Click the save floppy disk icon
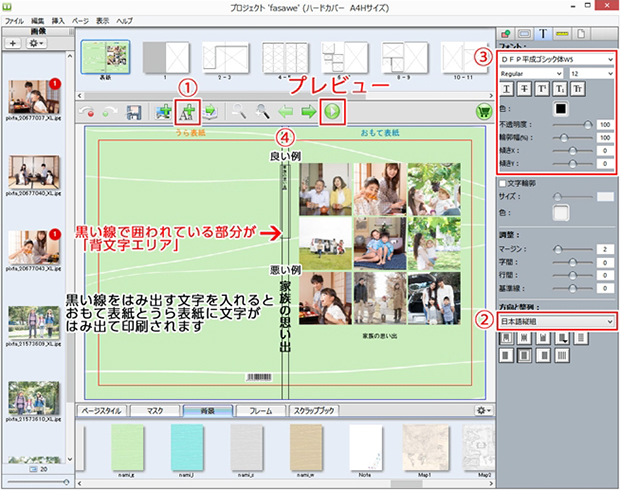The width and height of the screenshot is (620, 490). [x=133, y=114]
